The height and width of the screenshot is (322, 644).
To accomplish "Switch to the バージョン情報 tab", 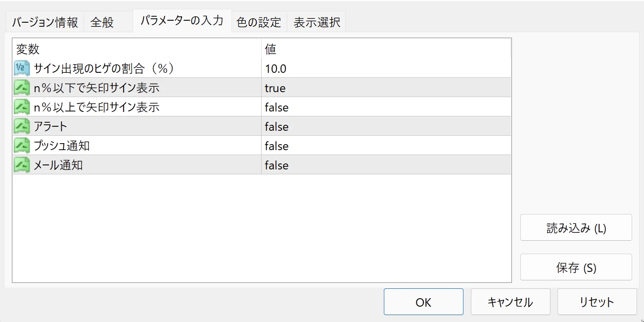I will pos(45,22).
